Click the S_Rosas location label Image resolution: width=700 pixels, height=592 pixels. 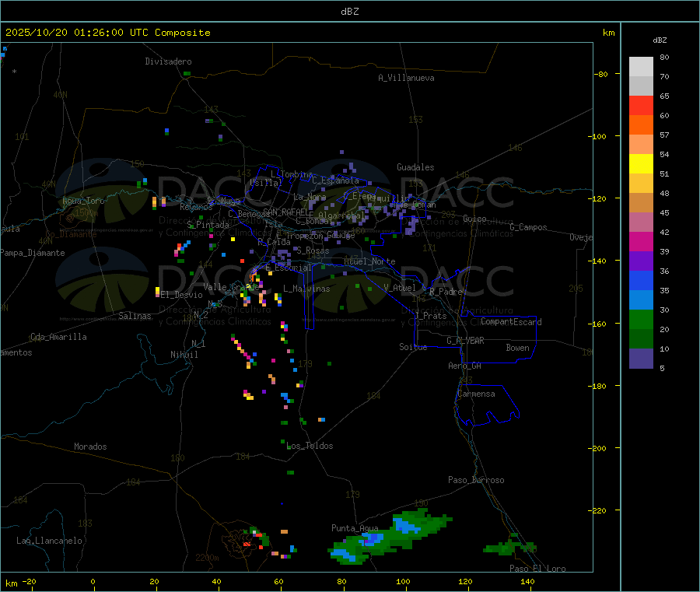point(313,250)
